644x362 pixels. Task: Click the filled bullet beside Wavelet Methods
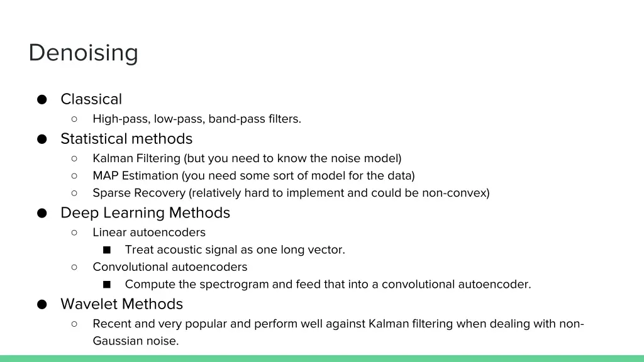point(42,304)
